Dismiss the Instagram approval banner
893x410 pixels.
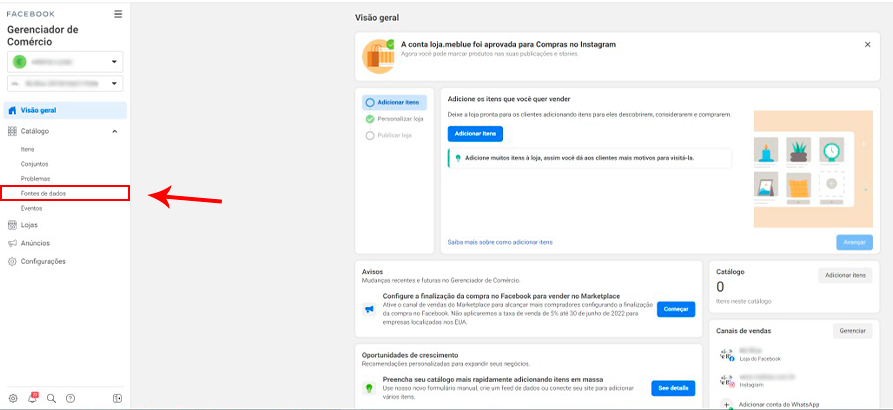point(867,44)
